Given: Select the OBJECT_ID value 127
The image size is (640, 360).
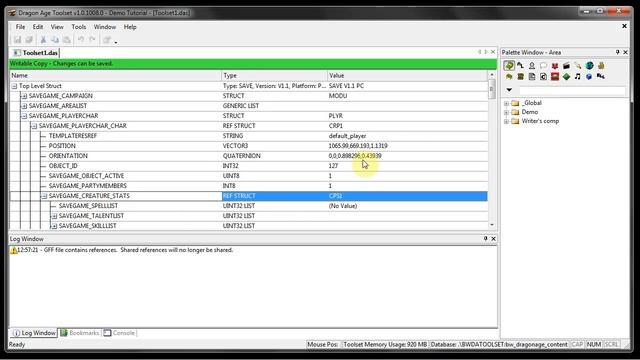Looking at the screenshot, I should (333, 166).
